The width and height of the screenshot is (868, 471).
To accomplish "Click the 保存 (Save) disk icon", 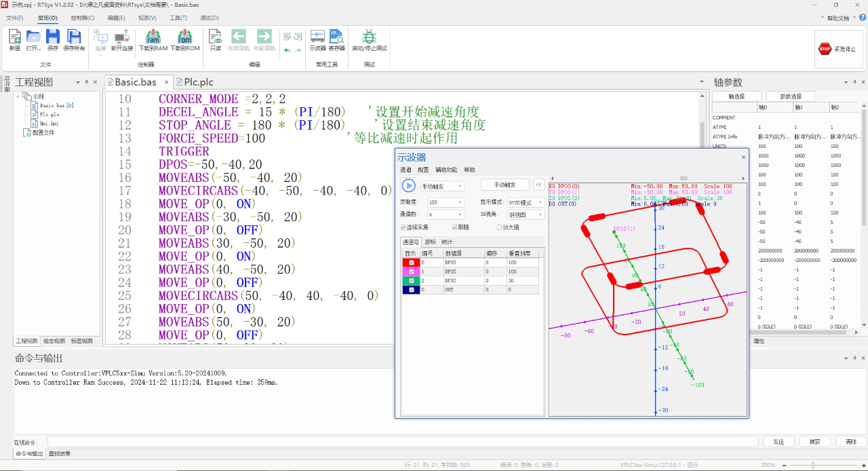I will [52, 37].
